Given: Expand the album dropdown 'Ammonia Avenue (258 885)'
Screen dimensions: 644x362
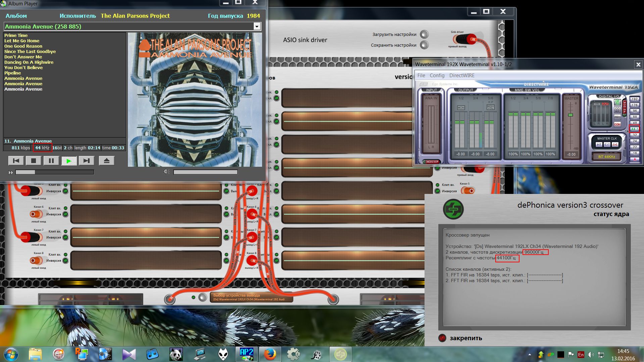Looking at the screenshot, I should [x=257, y=27].
